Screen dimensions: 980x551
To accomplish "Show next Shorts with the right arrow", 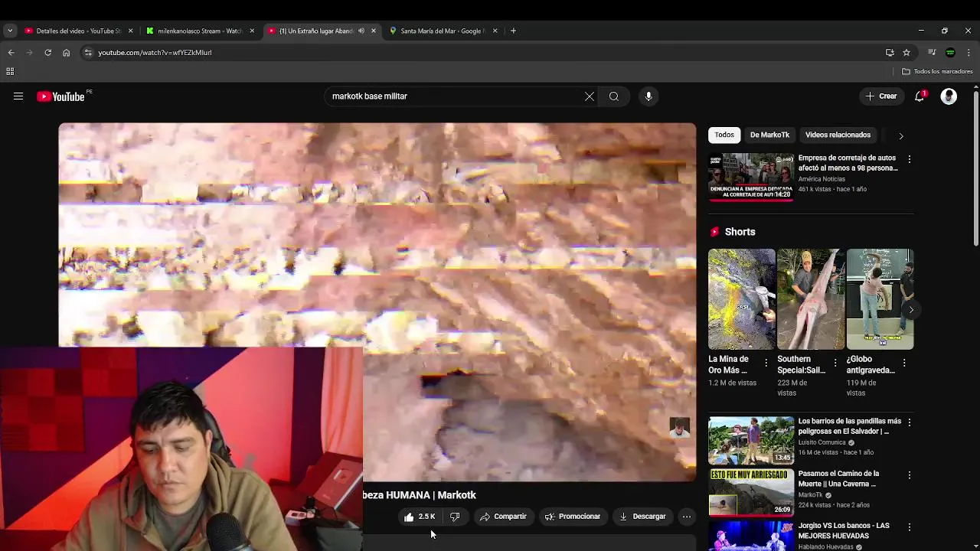I will pos(911,310).
